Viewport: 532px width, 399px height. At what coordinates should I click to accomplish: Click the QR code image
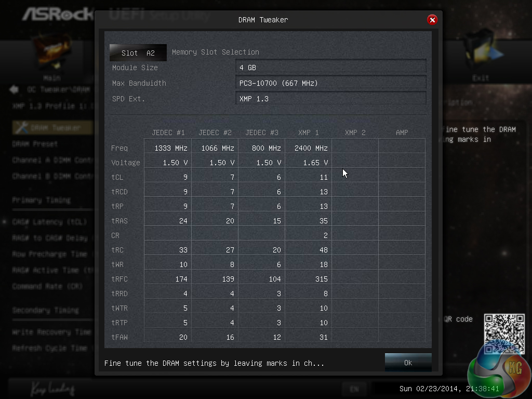504,334
